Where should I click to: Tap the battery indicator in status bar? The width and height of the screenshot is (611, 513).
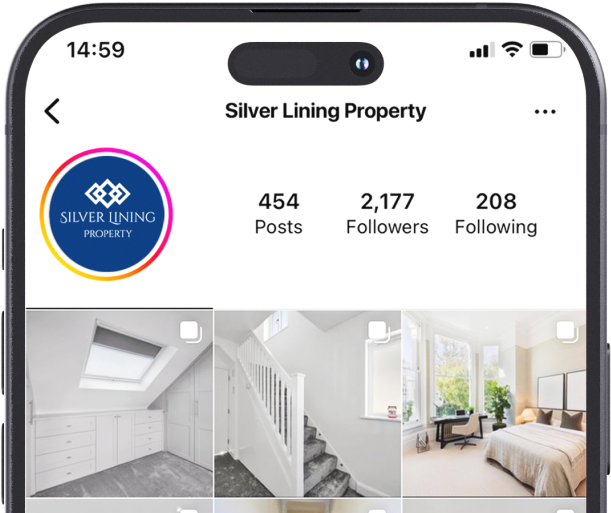(547, 50)
